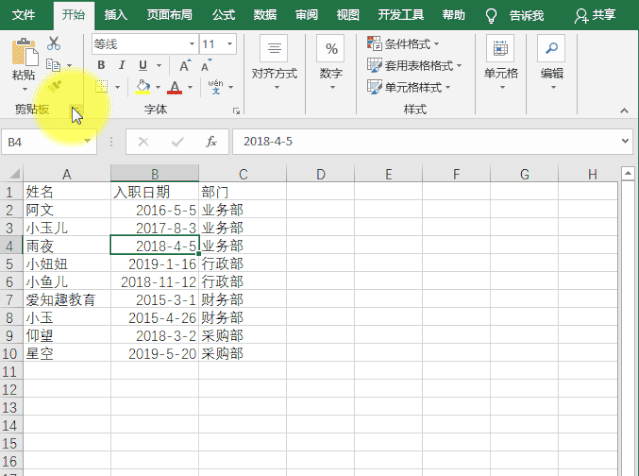
Task: Select 行政部 cell in row 5
Action: coord(242,264)
